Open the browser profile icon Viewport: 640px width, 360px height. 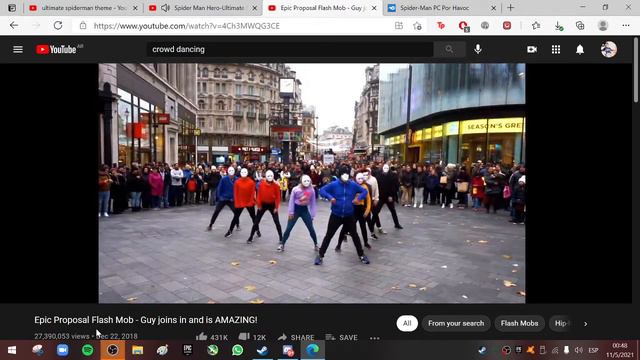click(603, 26)
